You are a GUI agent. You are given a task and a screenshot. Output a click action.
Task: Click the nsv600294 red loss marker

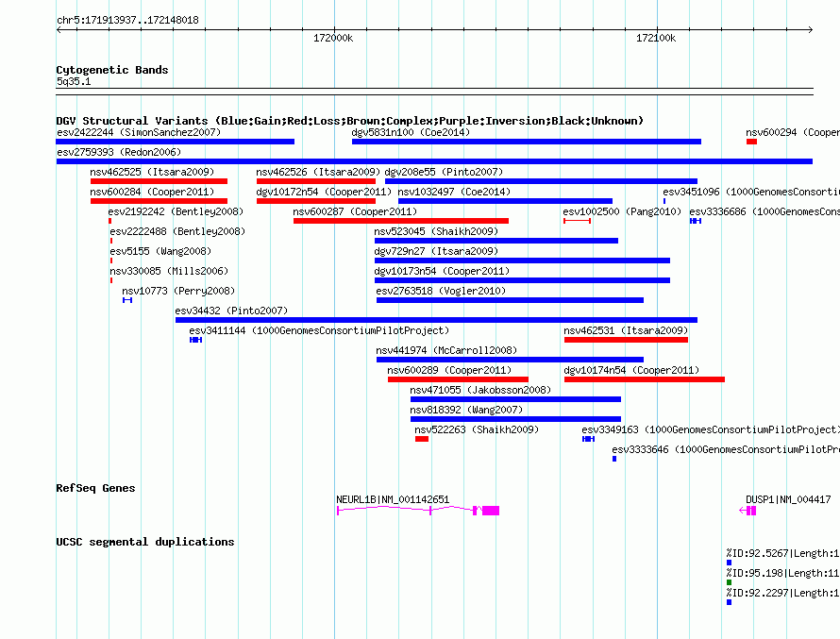click(751, 142)
